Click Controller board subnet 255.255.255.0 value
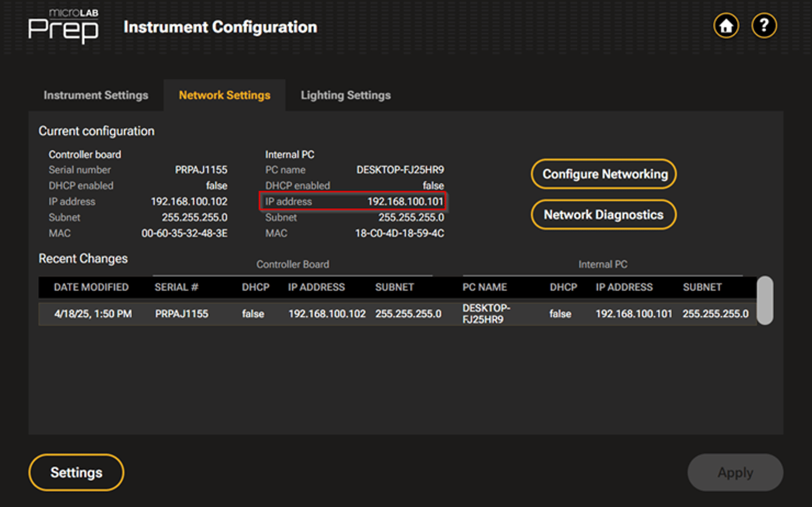 (x=195, y=217)
